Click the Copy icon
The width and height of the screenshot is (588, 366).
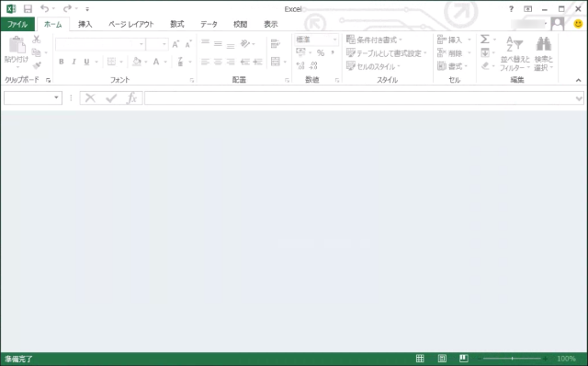pyautogui.click(x=37, y=52)
